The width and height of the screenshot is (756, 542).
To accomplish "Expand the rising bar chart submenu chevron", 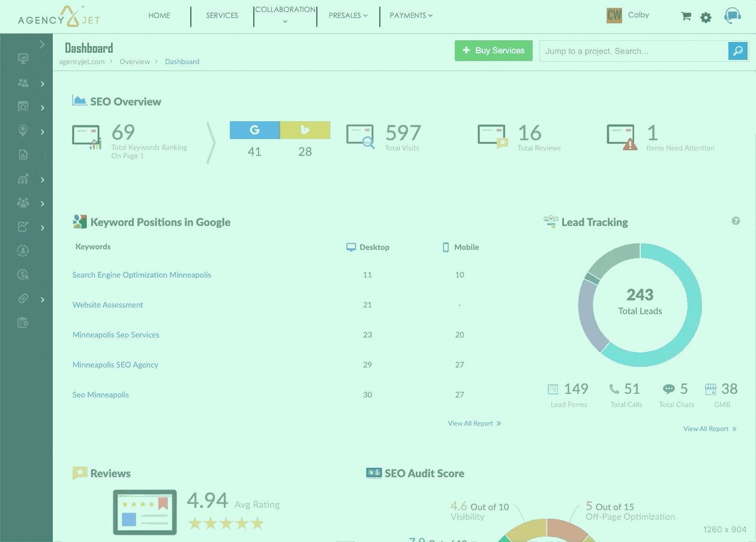I will pyautogui.click(x=43, y=180).
